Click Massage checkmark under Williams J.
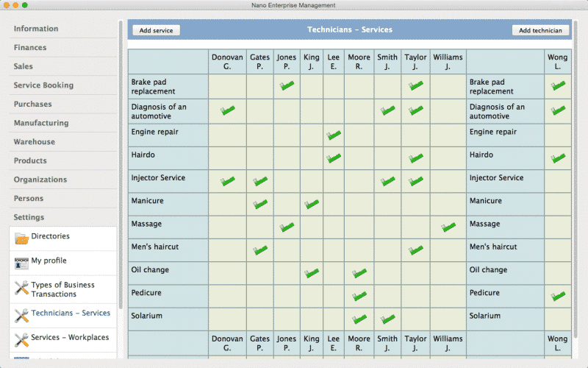This screenshot has height=368, width=588. coord(448,227)
